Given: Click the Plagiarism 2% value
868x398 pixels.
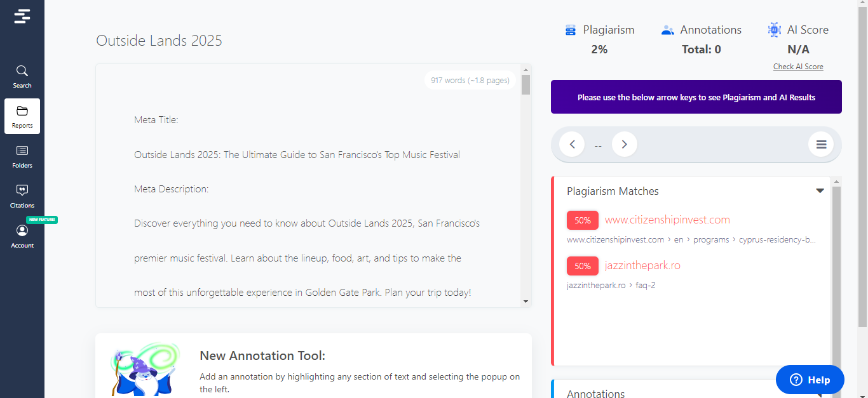Looking at the screenshot, I should (x=599, y=50).
